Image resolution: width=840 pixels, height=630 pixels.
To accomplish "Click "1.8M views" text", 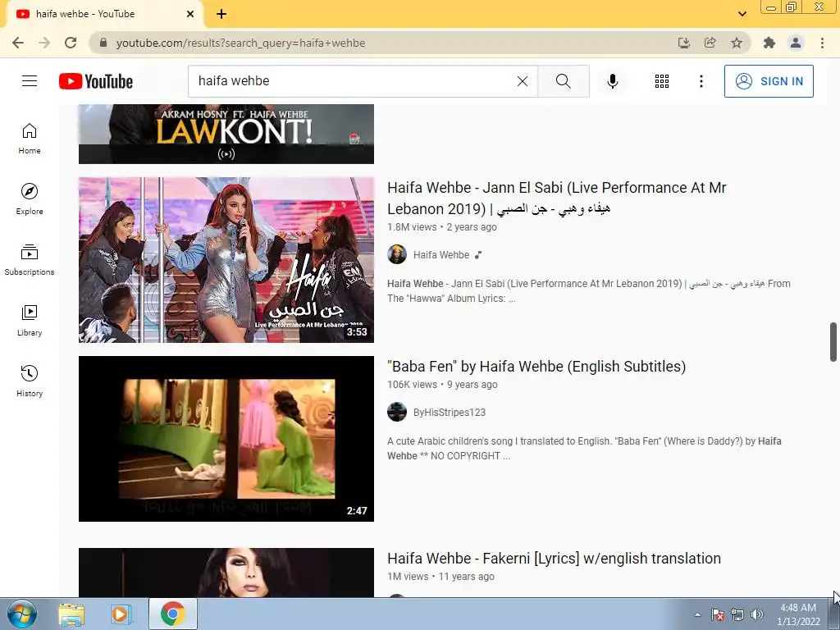I will 412,227.
